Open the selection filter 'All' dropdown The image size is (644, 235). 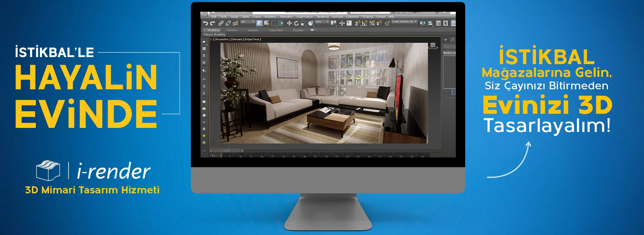[x=248, y=22]
